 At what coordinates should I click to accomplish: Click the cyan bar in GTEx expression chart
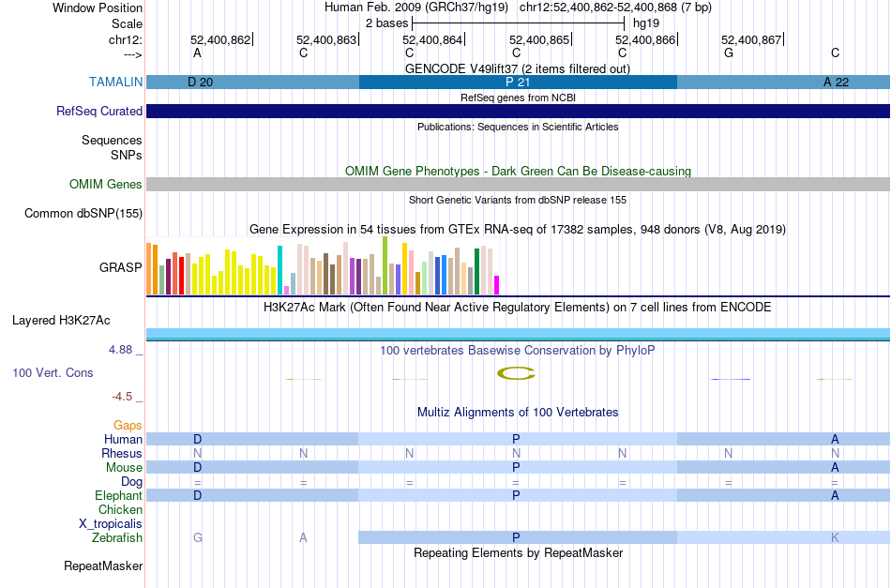point(279,270)
